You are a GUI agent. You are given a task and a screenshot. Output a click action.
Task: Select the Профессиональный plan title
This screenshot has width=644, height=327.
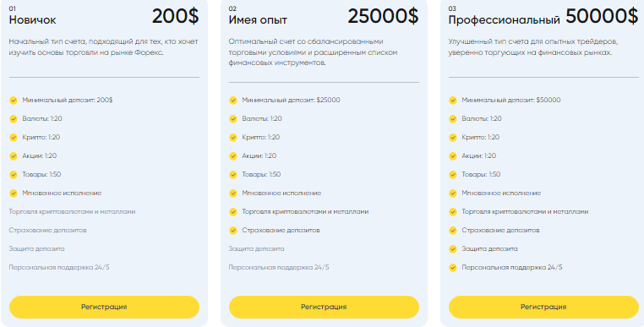coord(505,20)
